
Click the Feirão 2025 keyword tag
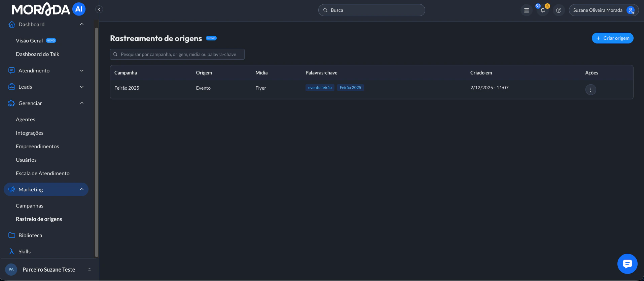(350, 88)
